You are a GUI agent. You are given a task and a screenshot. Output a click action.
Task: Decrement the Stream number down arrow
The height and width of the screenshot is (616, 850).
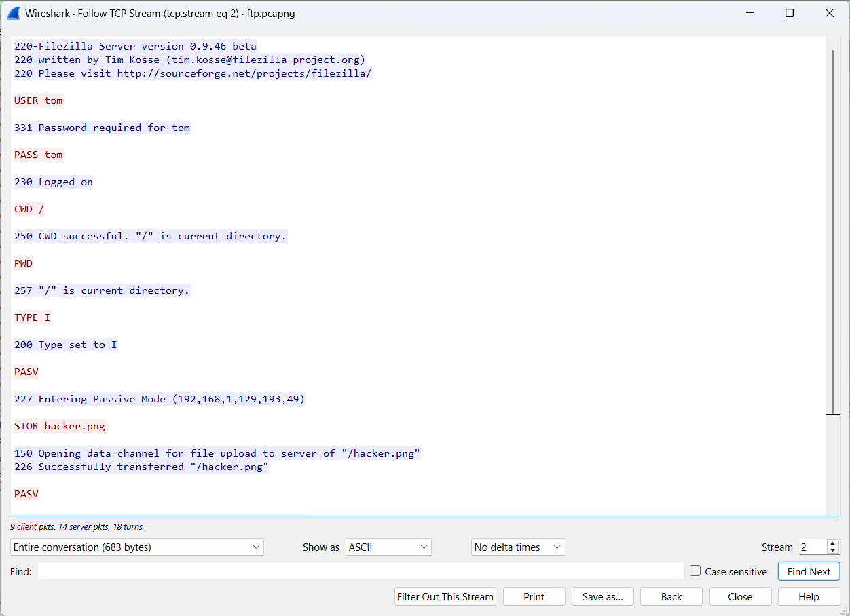click(x=833, y=551)
